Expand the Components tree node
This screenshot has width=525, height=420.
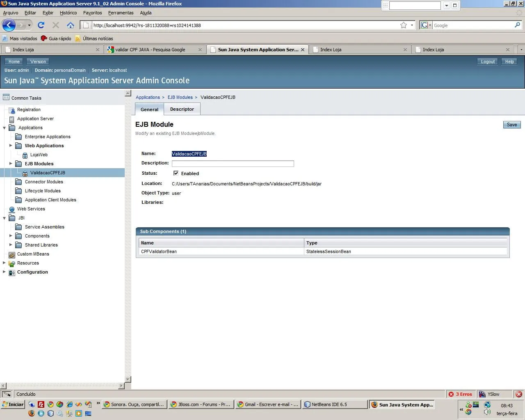tap(11, 236)
